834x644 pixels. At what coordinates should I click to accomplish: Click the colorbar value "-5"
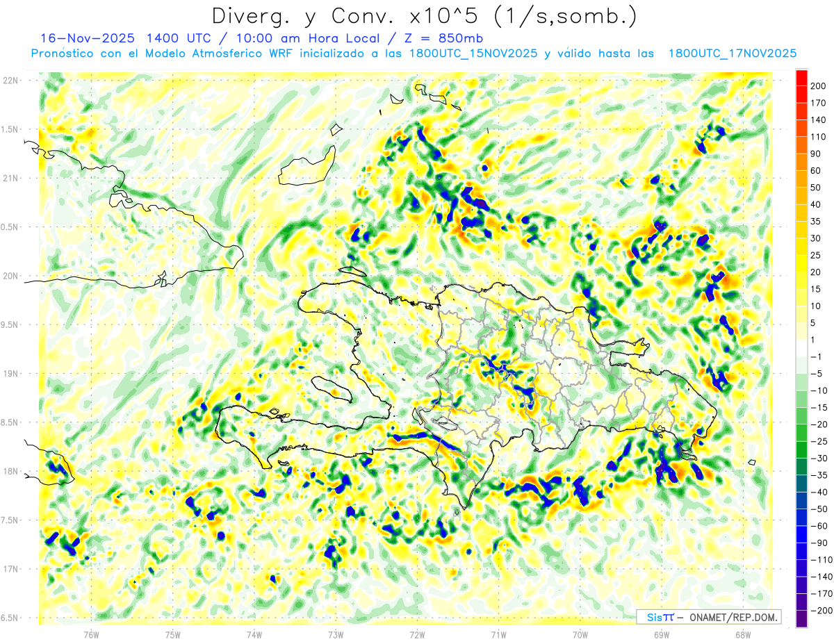point(817,374)
